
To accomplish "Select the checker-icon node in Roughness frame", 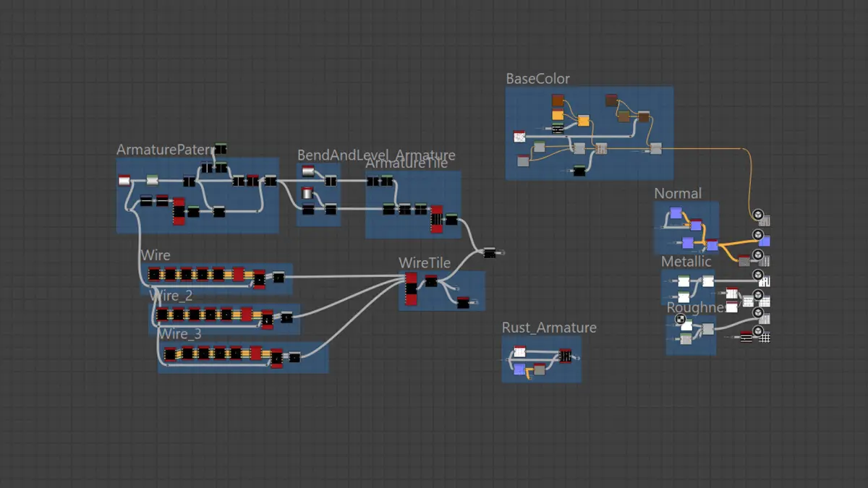I will point(686,325).
